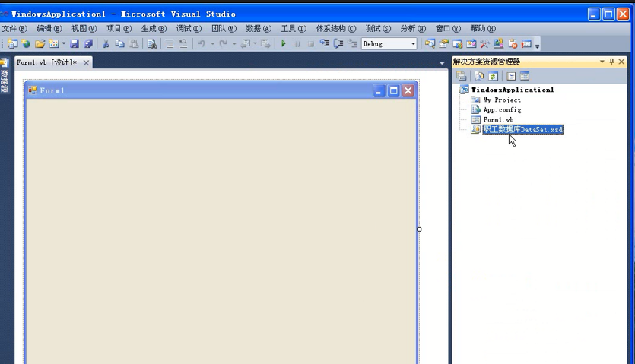635x364 pixels.
Task: Open the 窗口(W) menu
Action: point(448,29)
